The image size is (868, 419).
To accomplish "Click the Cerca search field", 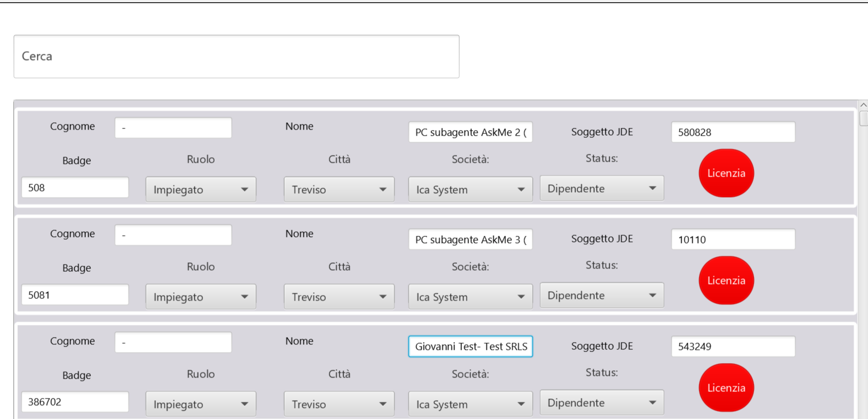I will (x=236, y=56).
